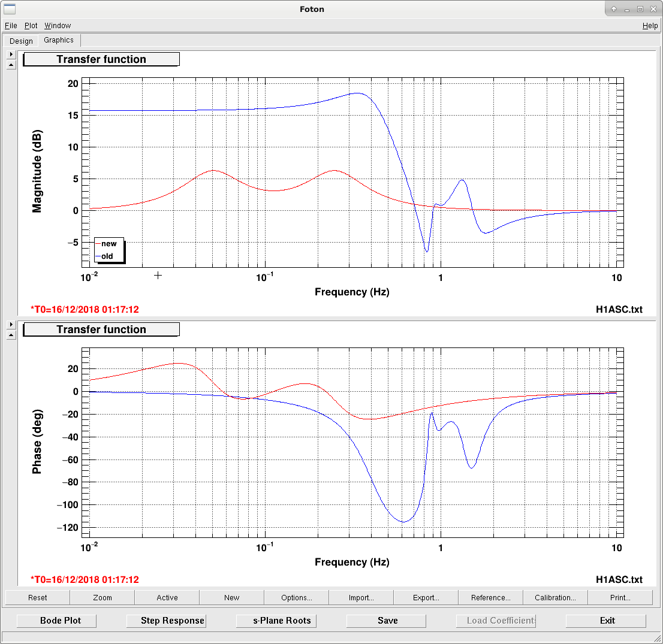This screenshot has width=663, height=644.
Task: Switch to the Design tab
Action: tap(21, 41)
